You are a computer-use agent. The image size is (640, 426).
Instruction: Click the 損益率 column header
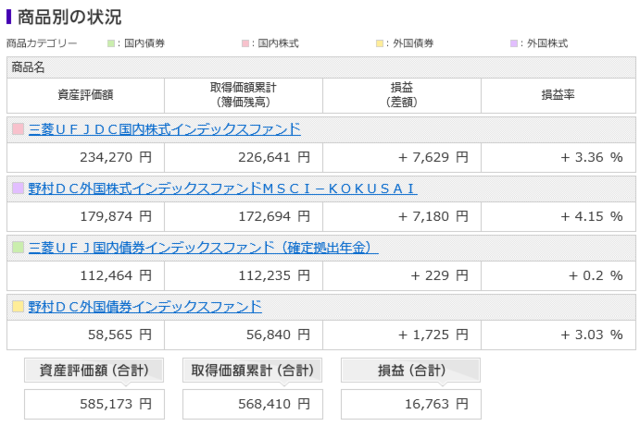tap(558, 95)
